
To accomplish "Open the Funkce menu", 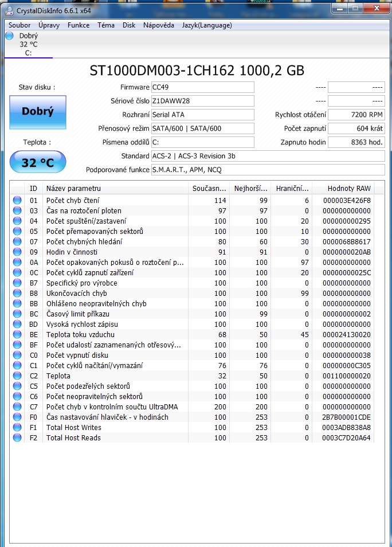I will point(79,25).
